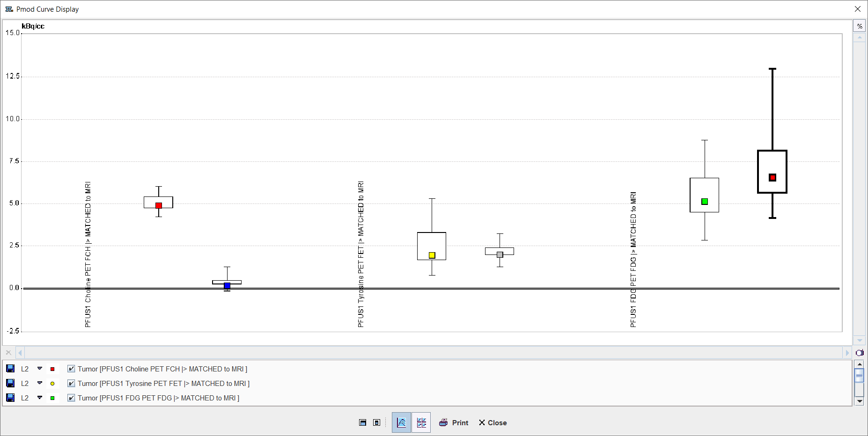This screenshot has width=868, height=436.
Task: Click the L2 label of Choline row
Action: pos(25,369)
